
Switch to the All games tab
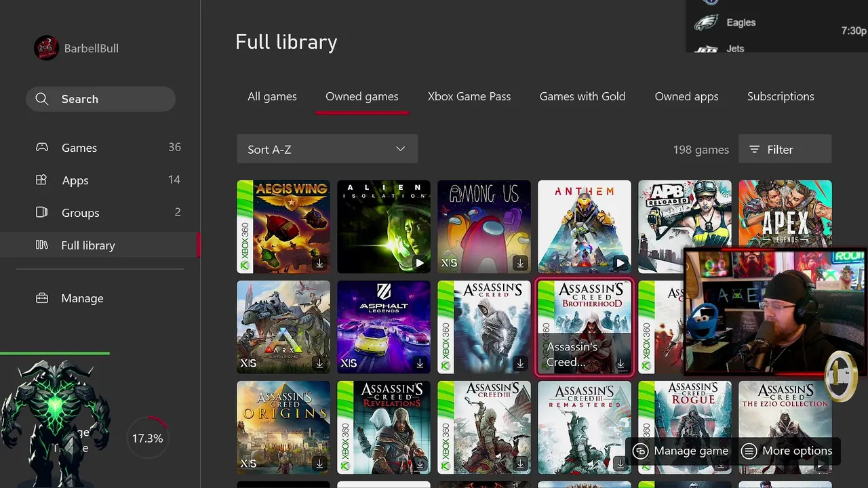(272, 96)
